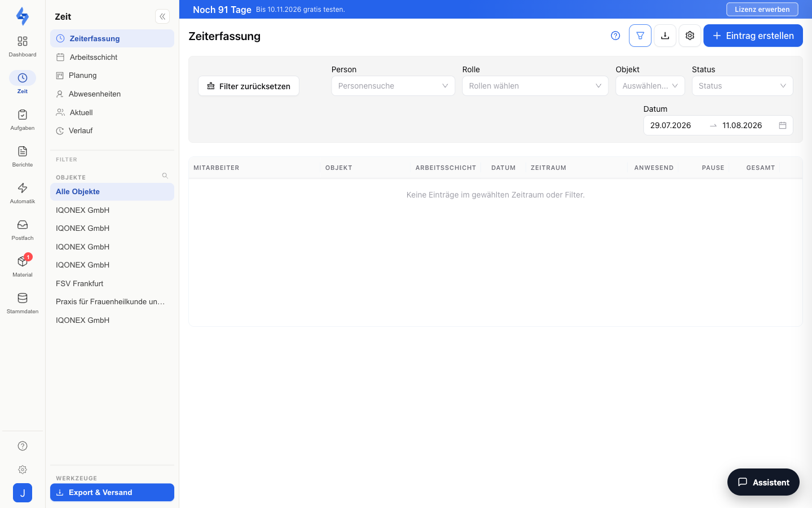Open the Automatik lightning section
This screenshot has height=508, width=812.
coord(23,193)
